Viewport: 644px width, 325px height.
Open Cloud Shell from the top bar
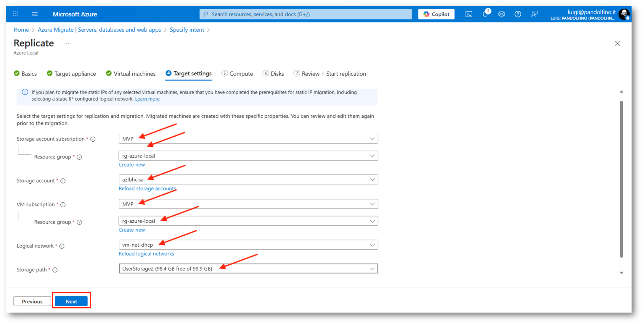click(x=469, y=14)
